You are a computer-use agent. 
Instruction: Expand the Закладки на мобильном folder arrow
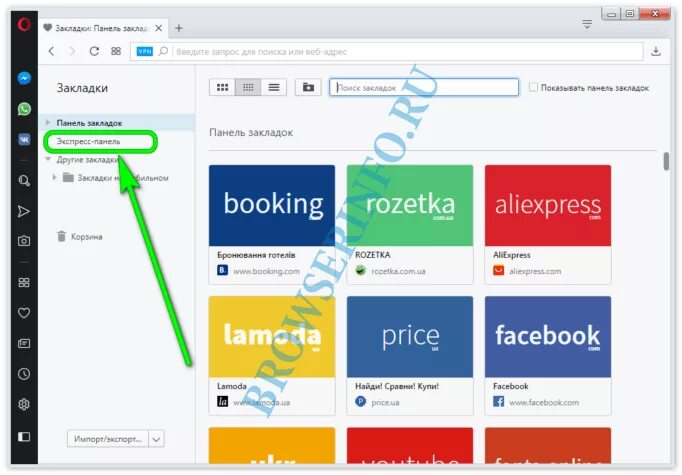[x=54, y=177]
